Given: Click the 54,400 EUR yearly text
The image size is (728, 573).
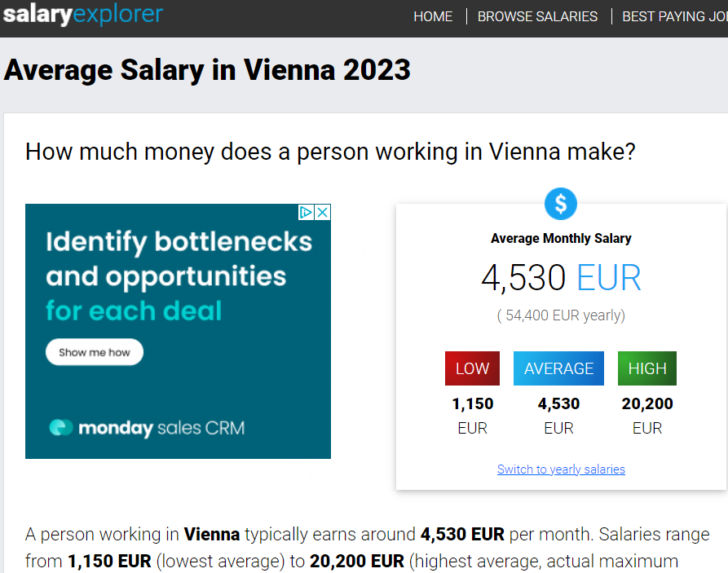Looking at the screenshot, I should coord(561,315).
